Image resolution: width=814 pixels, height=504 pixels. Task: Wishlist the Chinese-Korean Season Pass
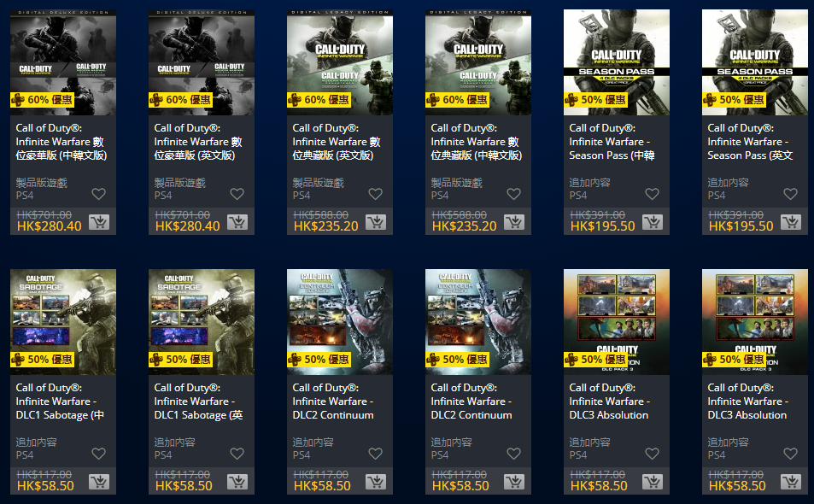click(x=652, y=194)
